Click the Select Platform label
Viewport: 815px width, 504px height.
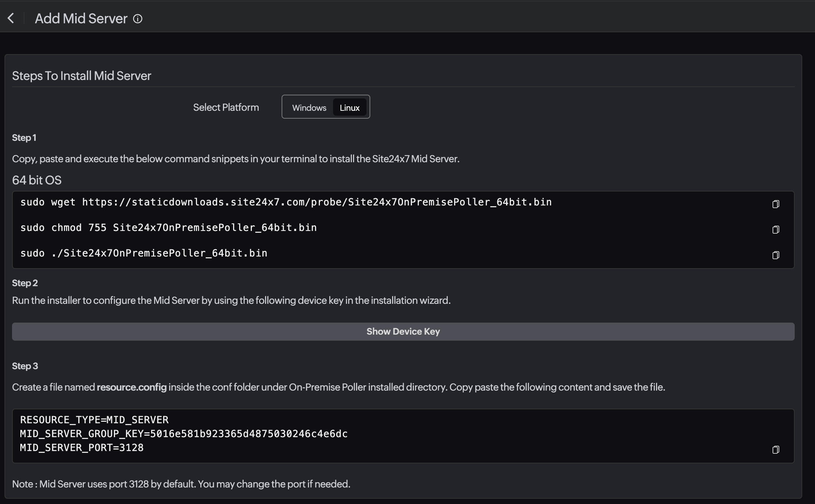point(226,107)
